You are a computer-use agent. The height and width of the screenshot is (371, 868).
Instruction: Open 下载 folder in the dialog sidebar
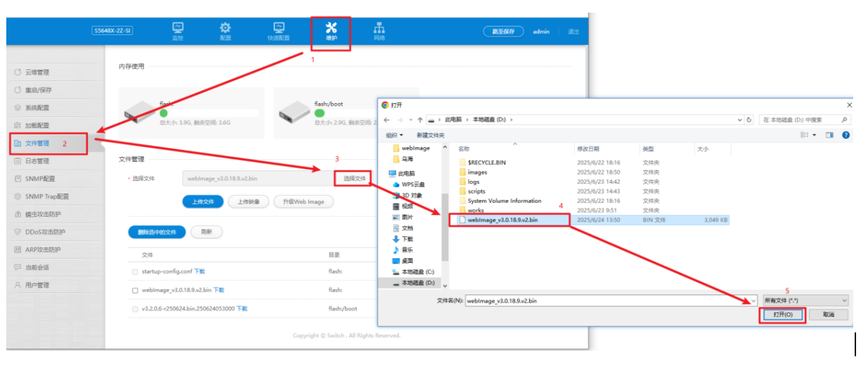402,239
